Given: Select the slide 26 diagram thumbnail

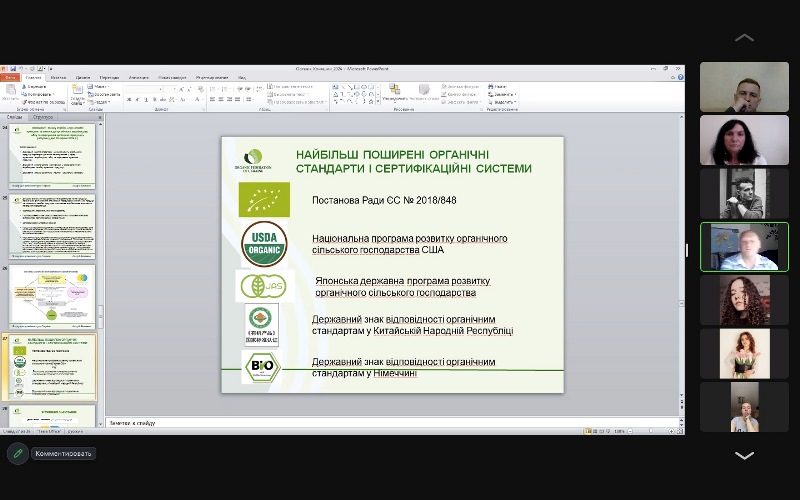Looking at the screenshot, I should [54, 297].
